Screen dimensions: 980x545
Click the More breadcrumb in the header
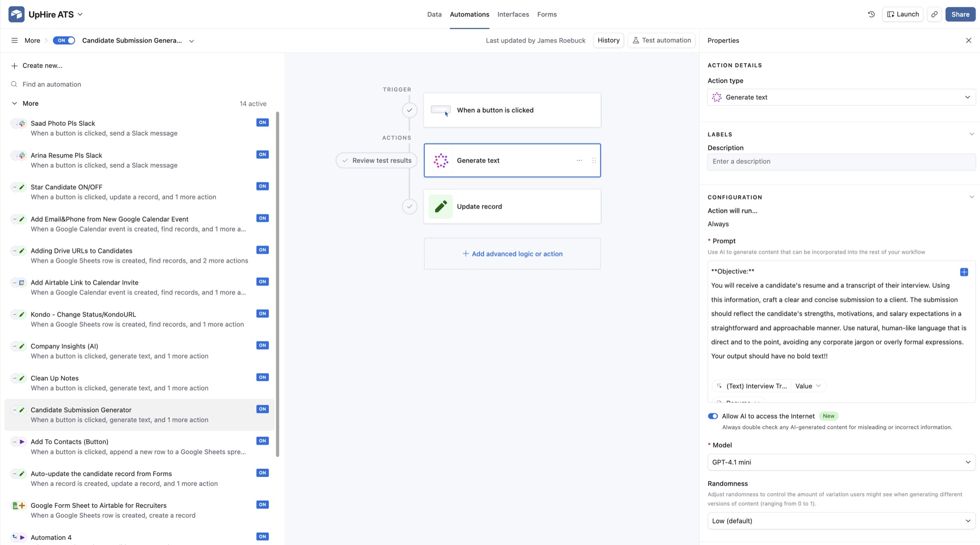[x=32, y=41]
